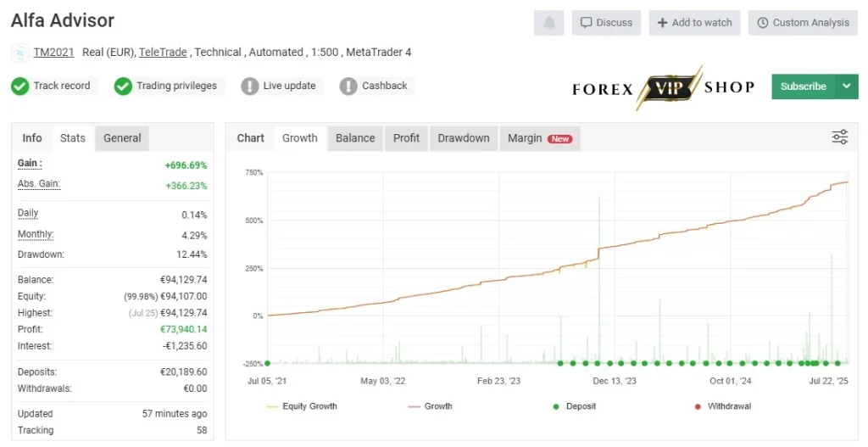
Task: Expand the Subscribe dropdown arrow
Action: pyautogui.click(x=847, y=87)
